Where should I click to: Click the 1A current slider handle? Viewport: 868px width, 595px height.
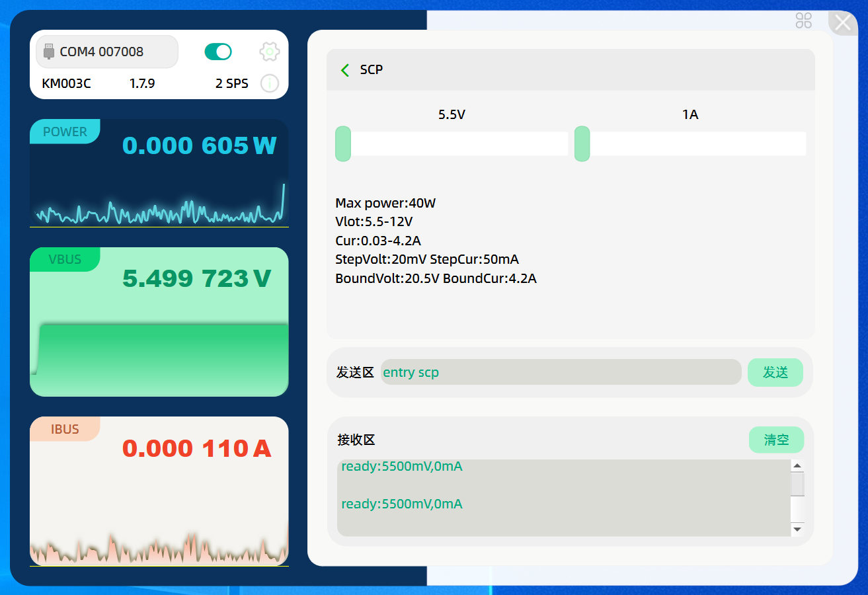coord(582,143)
